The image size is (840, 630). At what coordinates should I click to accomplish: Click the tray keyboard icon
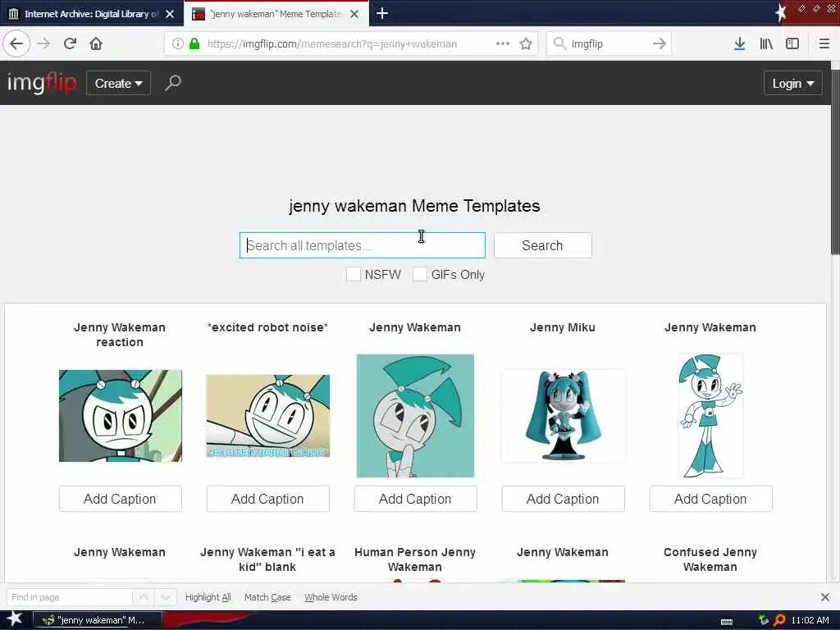pos(727,622)
